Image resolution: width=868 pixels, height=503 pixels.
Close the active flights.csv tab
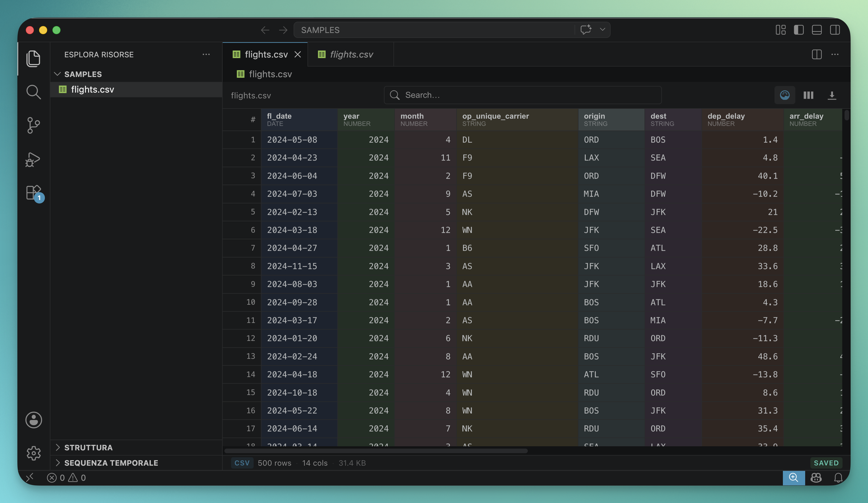click(298, 54)
